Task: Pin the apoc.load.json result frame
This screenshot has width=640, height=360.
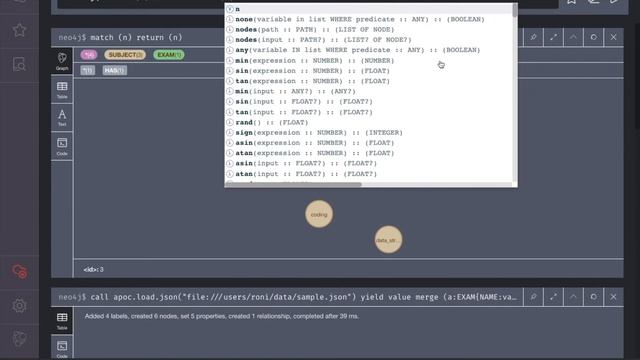Action: pos(533,297)
